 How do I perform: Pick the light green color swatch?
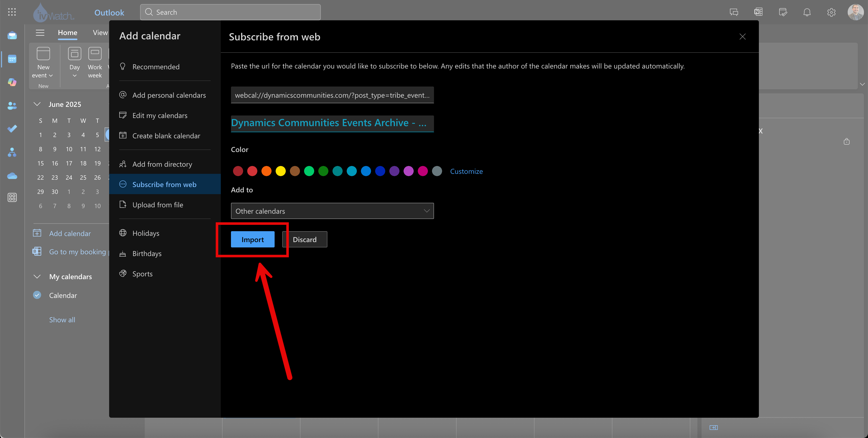tap(309, 171)
